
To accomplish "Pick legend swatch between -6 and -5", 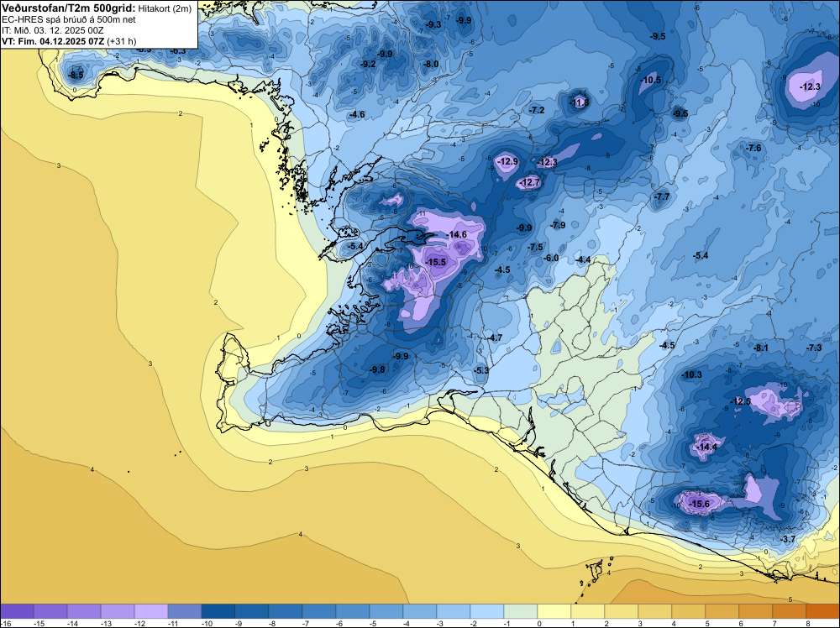I will coord(353,610).
